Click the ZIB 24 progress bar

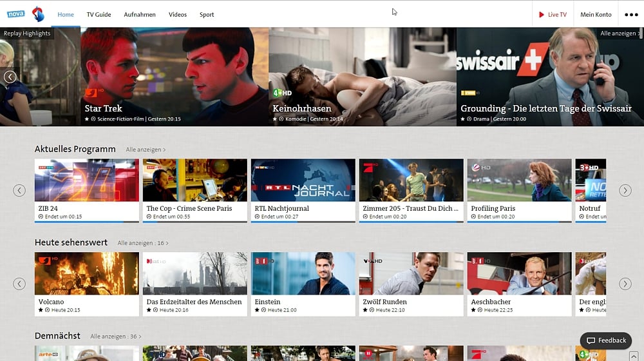pos(87,222)
